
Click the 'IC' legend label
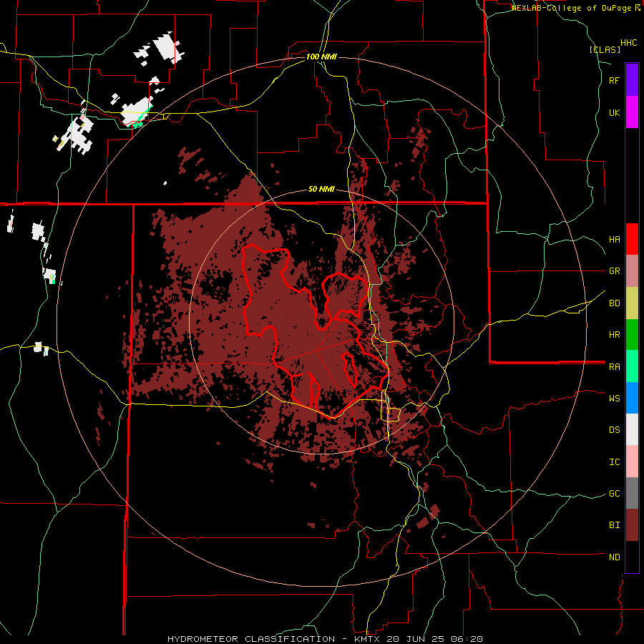[x=615, y=462]
